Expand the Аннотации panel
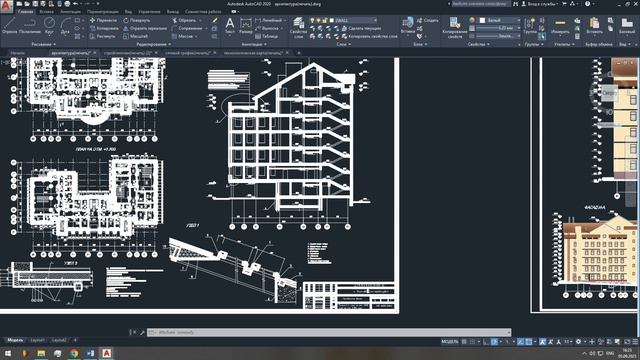Viewport: 640px width, 360px height. 254,44
